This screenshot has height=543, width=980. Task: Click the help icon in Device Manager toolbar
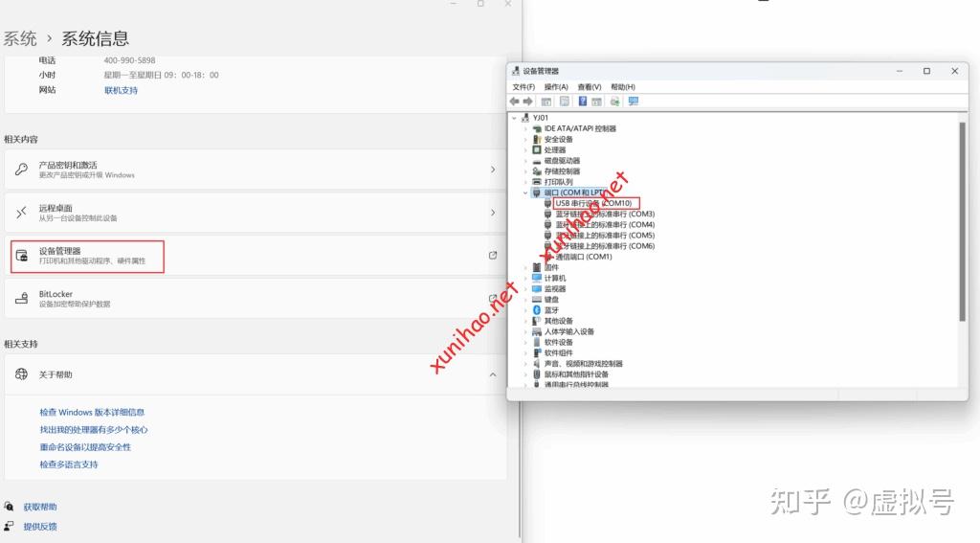(582, 102)
